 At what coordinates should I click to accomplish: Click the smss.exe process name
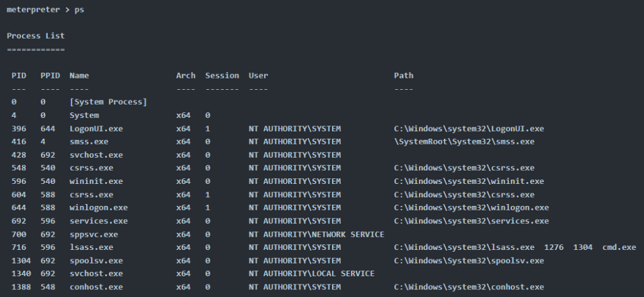89,141
